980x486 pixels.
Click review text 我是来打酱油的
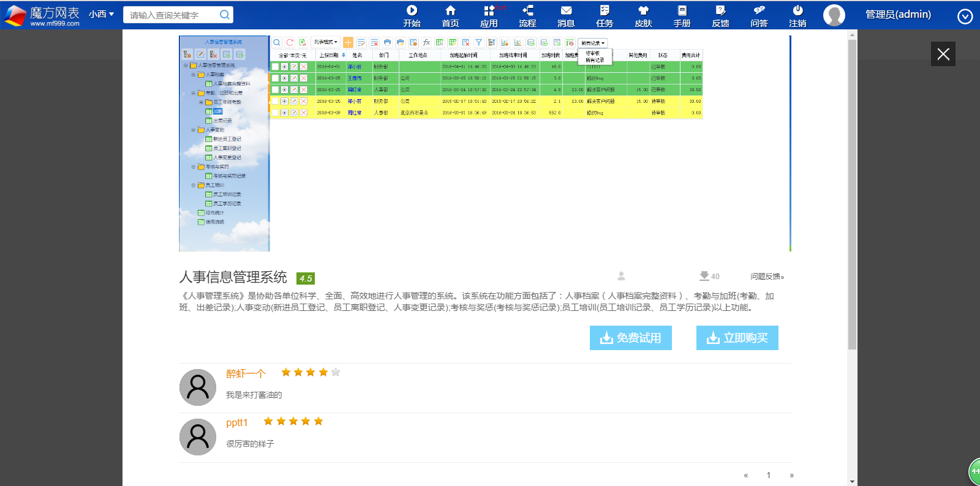tap(254, 395)
